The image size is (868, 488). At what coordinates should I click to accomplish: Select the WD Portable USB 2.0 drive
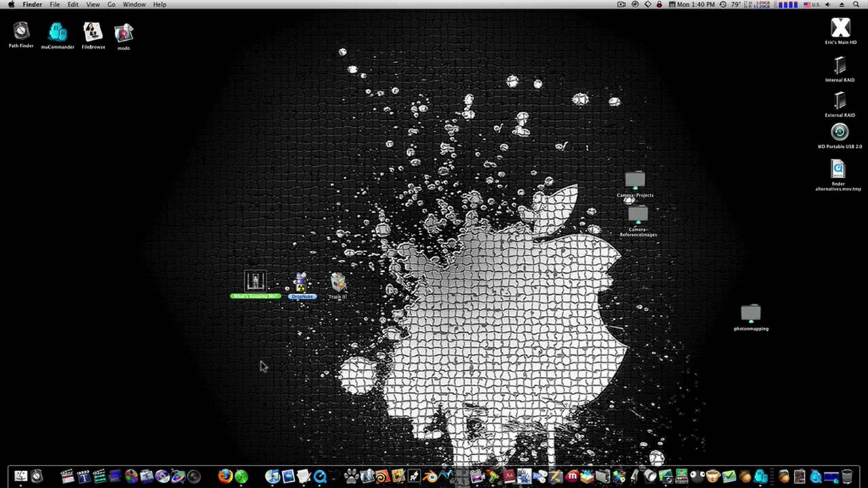tap(840, 132)
